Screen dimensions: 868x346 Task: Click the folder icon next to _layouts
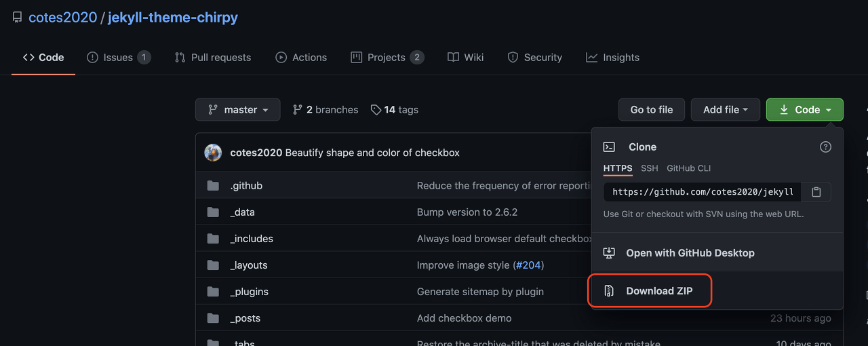click(213, 265)
